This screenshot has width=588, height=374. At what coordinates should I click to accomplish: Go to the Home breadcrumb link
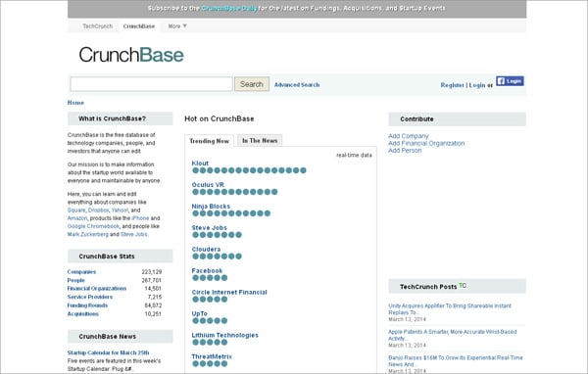pos(75,103)
